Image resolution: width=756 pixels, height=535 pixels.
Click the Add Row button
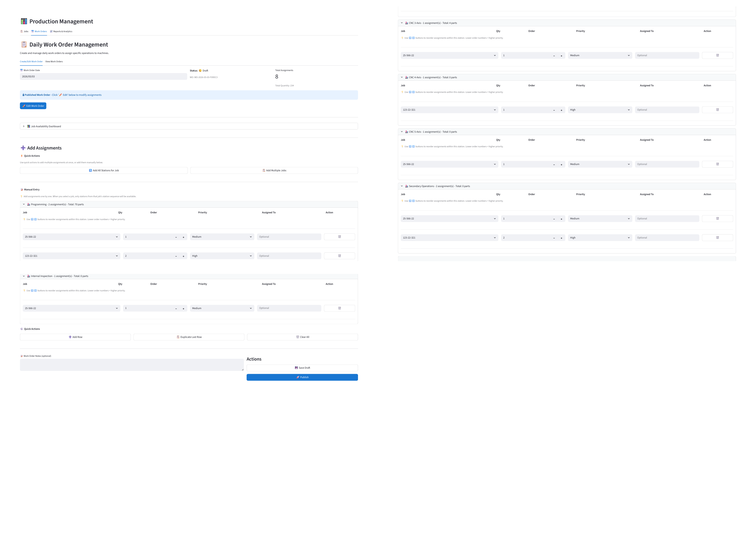(x=75, y=337)
